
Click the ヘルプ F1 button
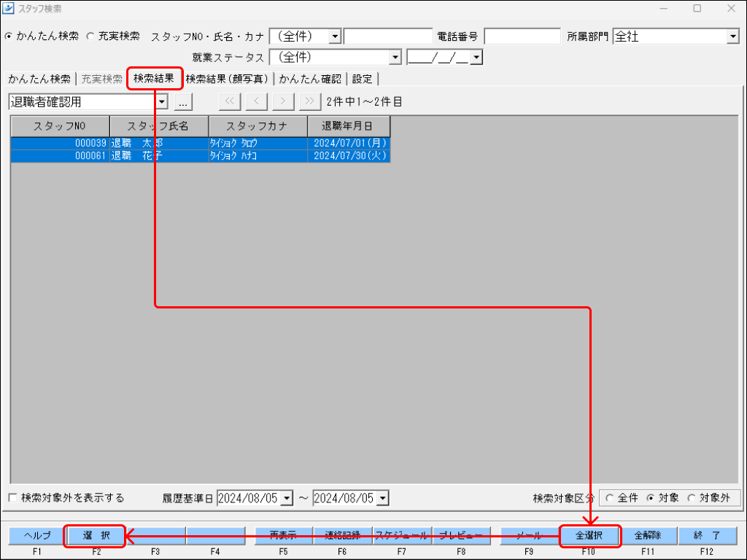click(x=37, y=536)
